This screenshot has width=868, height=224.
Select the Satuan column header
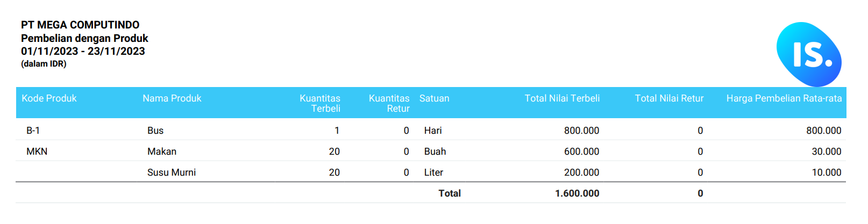pyautogui.click(x=434, y=98)
